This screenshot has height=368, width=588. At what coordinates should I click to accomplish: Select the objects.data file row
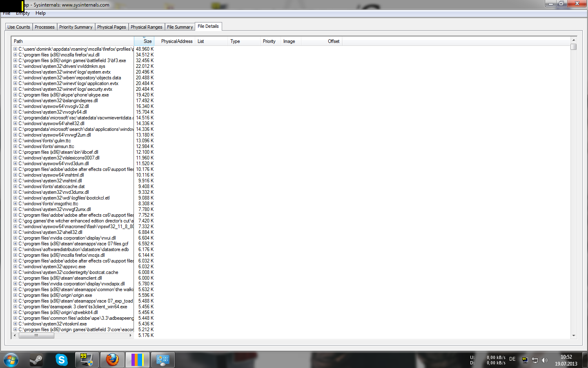[x=70, y=78]
